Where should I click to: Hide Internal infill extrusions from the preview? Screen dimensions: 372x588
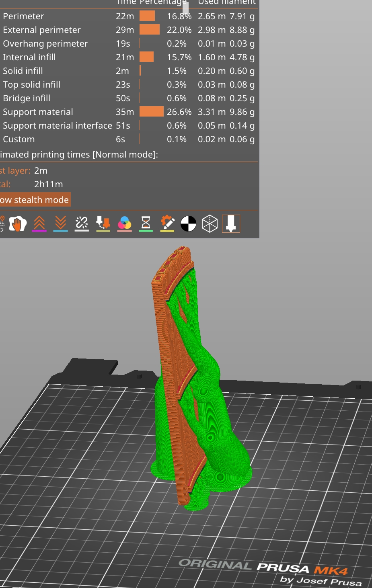(29, 57)
